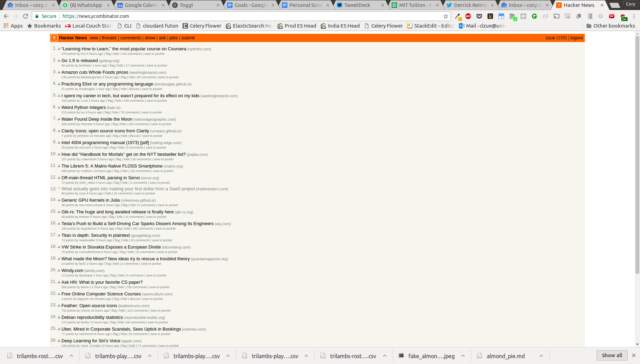Open the ElasticSearch Head bookmark
Viewport: 640px width, 364px height.
[x=249, y=26]
